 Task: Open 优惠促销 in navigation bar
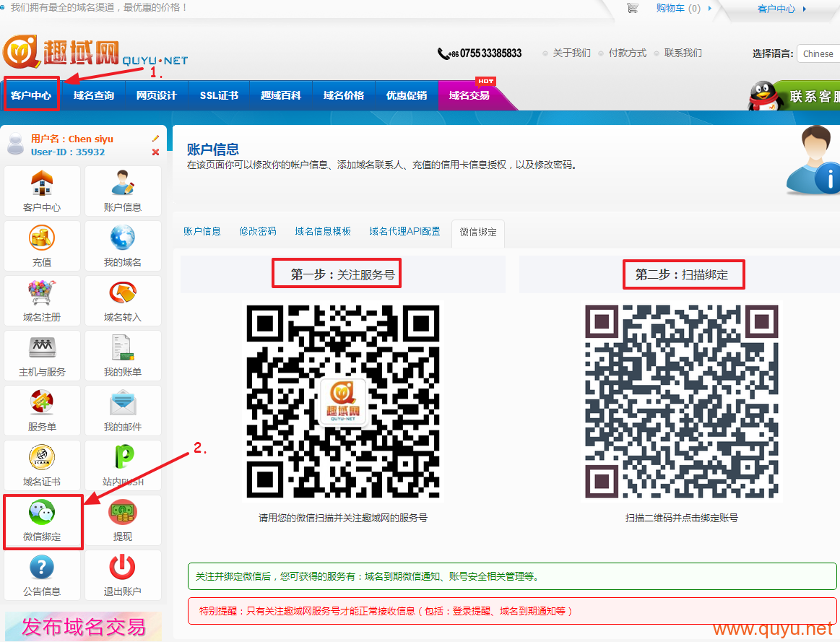[x=407, y=95]
